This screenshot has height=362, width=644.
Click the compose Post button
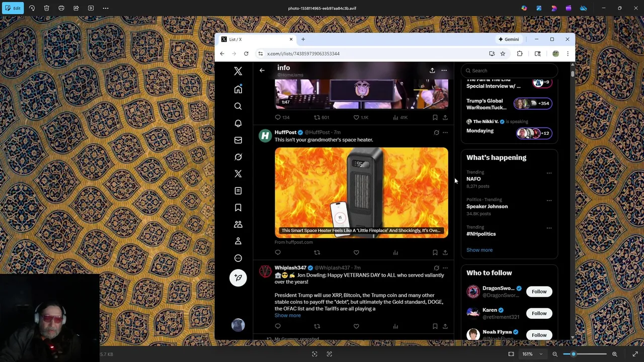click(x=238, y=278)
